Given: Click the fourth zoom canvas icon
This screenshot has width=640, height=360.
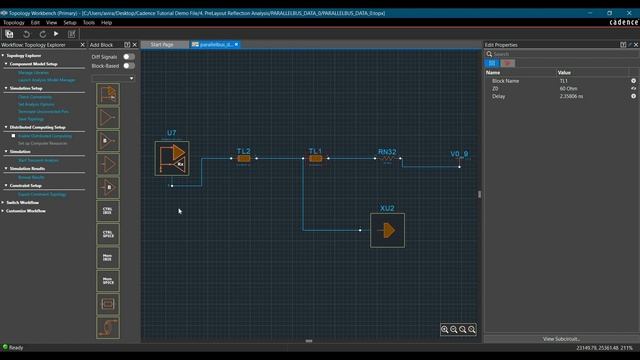Looking at the screenshot, I should coord(472,329).
